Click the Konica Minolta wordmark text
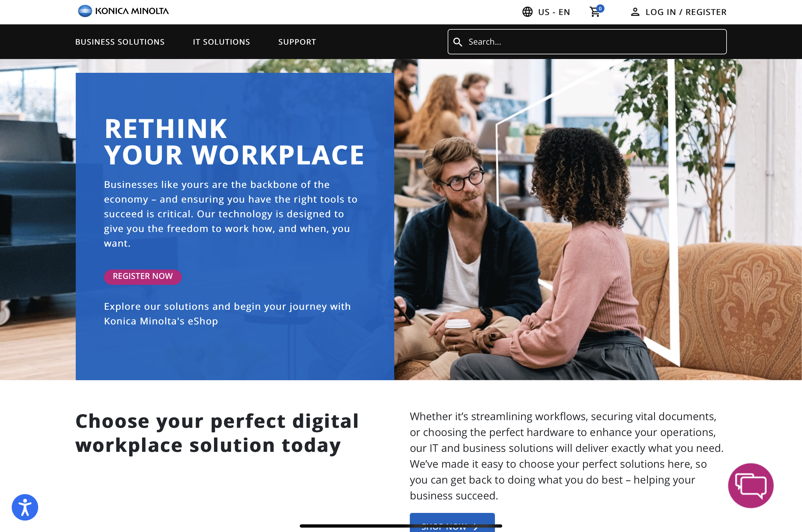The image size is (802, 532). [x=132, y=11]
